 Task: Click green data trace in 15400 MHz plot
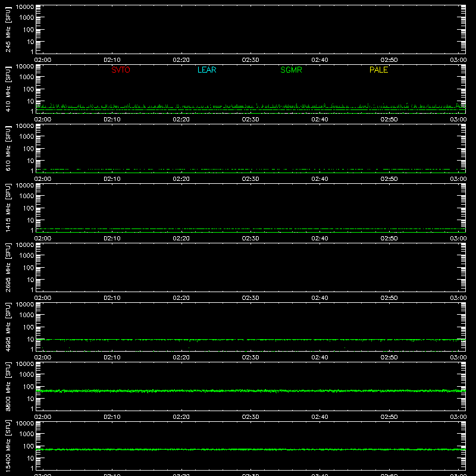(250, 449)
